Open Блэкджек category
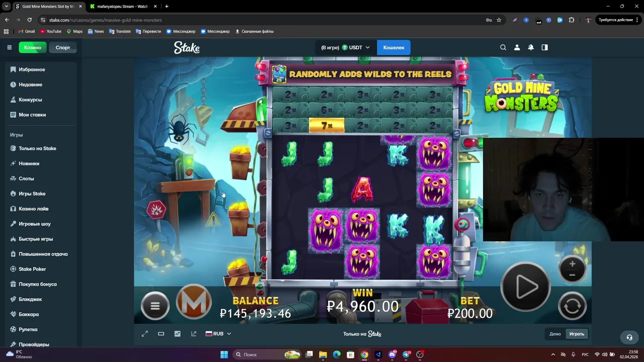The width and height of the screenshot is (644, 362). (40, 299)
